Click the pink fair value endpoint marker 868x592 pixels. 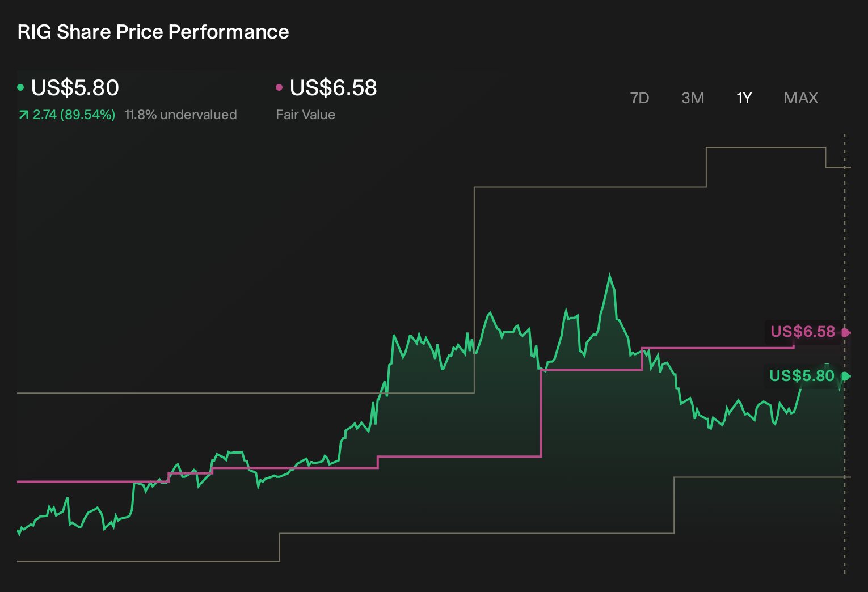tap(845, 332)
